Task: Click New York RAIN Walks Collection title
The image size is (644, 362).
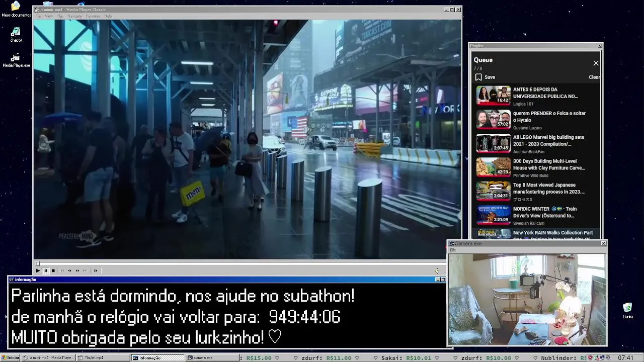Action: pos(553,235)
